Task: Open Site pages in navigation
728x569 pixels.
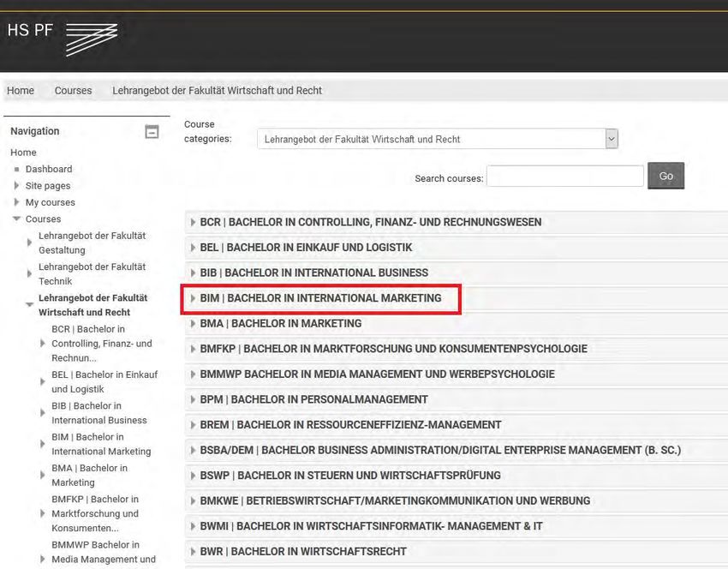Action: point(48,186)
